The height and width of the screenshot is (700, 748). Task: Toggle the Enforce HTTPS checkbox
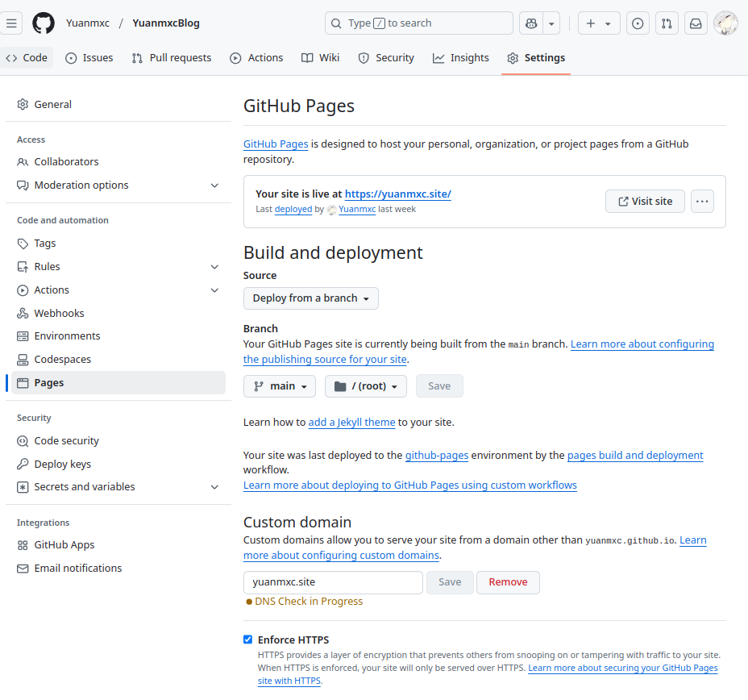pos(247,640)
